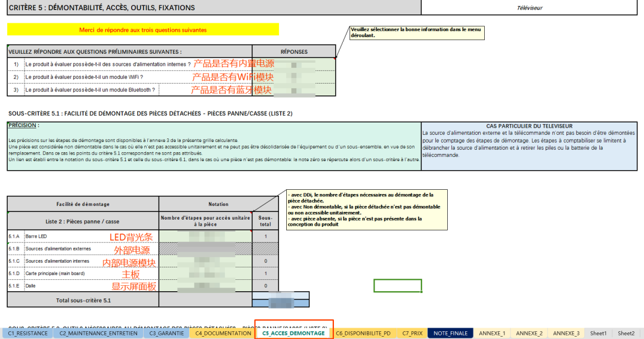Click the '5.1.B' row number cell
The height and width of the screenshot is (339, 644).
click(x=16, y=249)
